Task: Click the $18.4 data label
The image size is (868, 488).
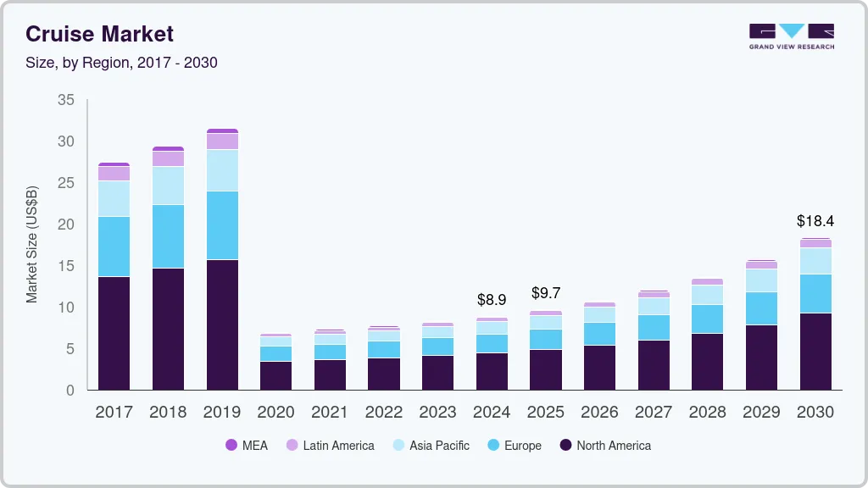Action: pyautogui.click(x=815, y=221)
